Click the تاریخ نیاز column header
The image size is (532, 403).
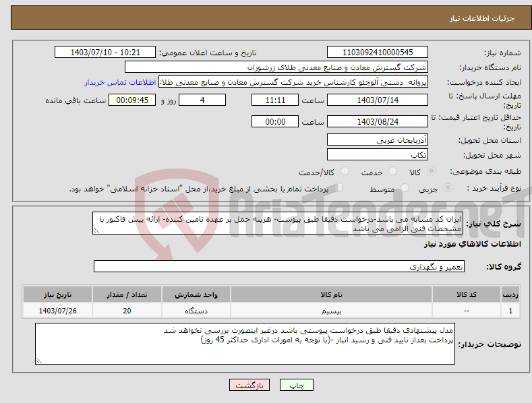click(x=58, y=294)
